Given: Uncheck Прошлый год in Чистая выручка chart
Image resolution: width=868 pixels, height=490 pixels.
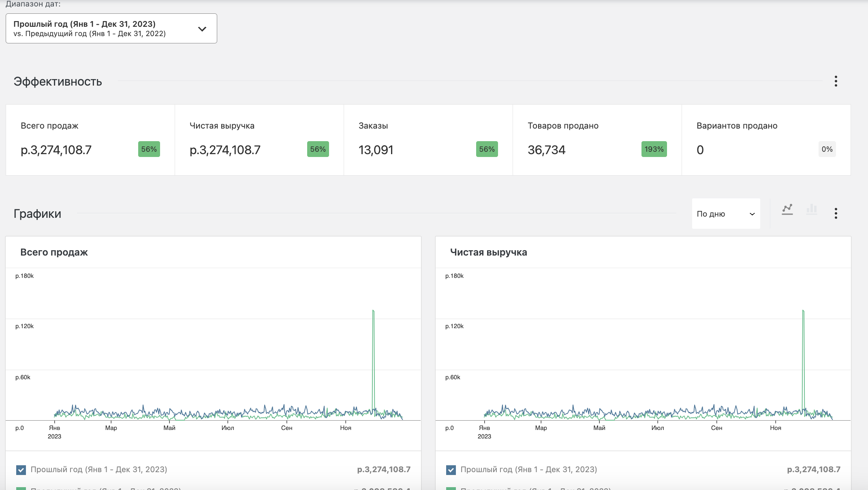Looking at the screenshot, I should coord(451,470).
